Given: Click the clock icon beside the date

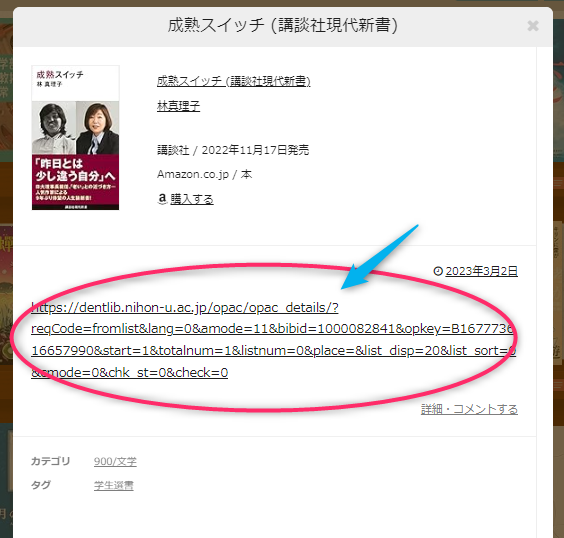Looking at the screenshot, I should [x=438, y=271].
